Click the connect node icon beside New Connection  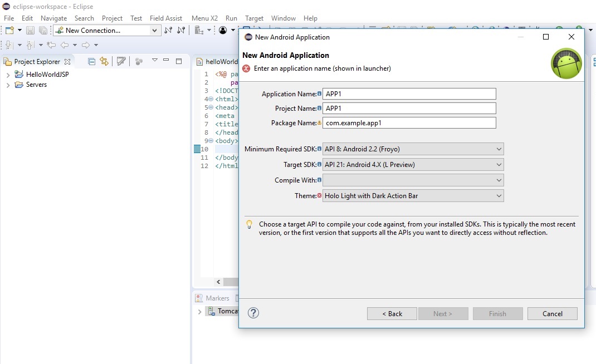(x=168, y=31)
